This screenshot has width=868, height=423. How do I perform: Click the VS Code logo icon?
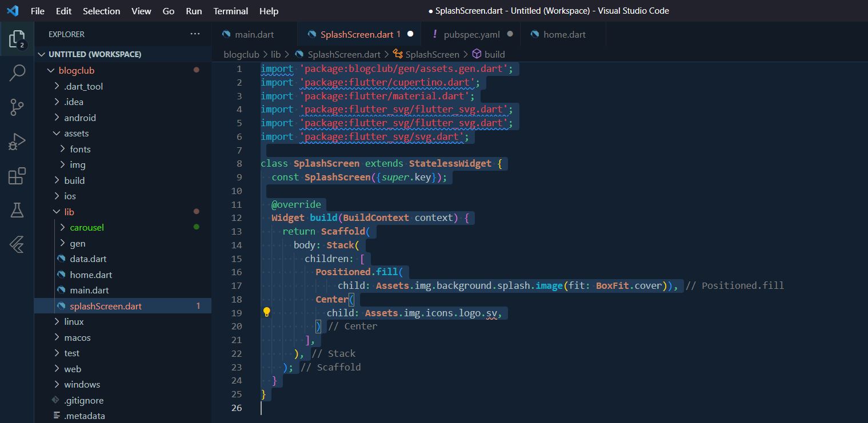tap(13, 11)
